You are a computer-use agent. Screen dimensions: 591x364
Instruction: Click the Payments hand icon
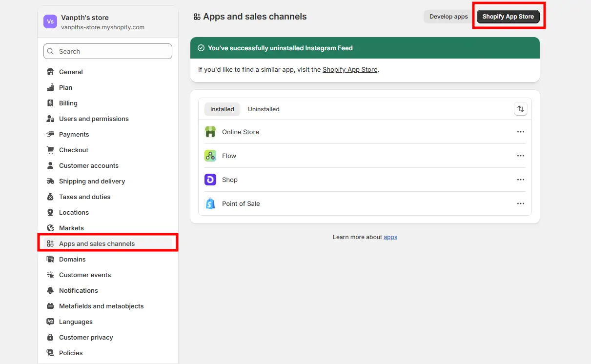click(x=50, y=134)
